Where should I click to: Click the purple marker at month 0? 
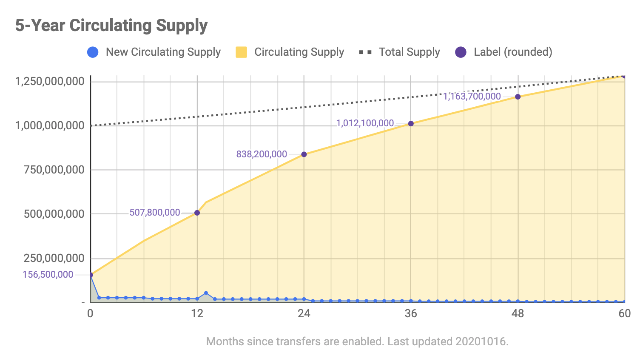pos(90,275)
